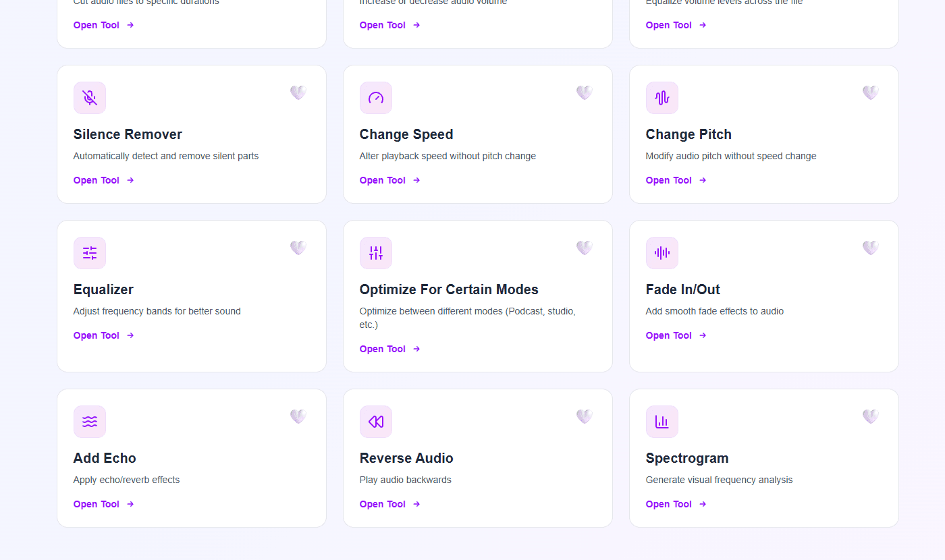Open the Spectrogram tool link
945x560 pixels.
[x=676, y=504]
